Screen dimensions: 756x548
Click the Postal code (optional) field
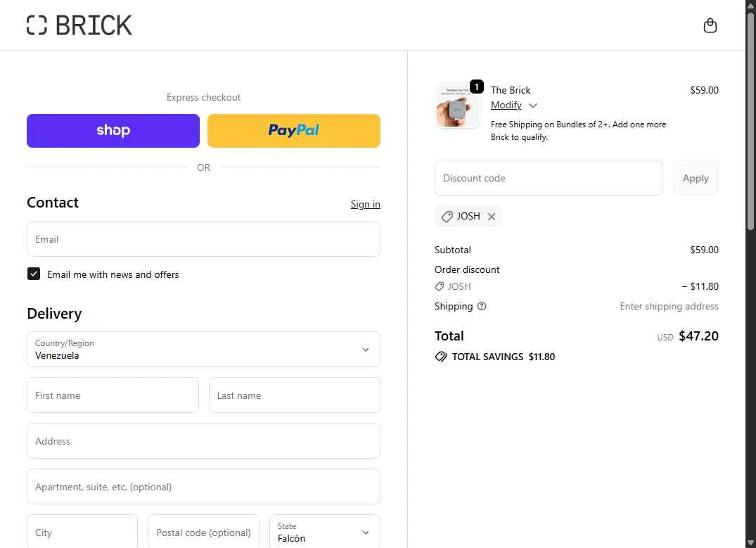point(203,532)
